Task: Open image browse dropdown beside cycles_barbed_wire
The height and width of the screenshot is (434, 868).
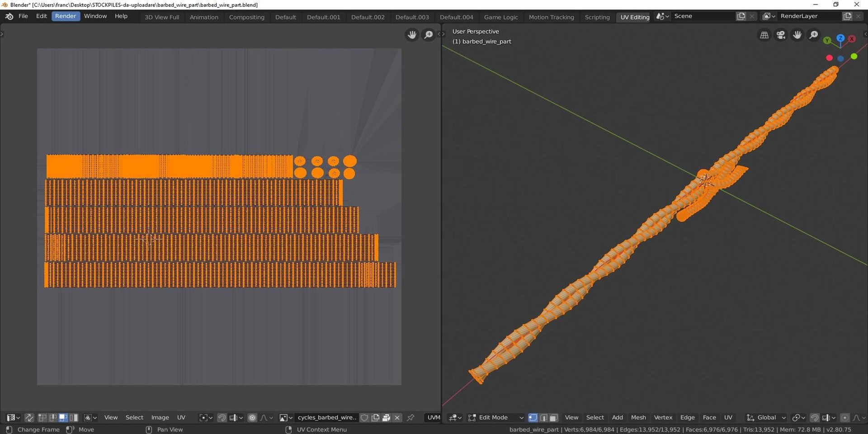Action: pyautogui.click(x=286, y=418)
